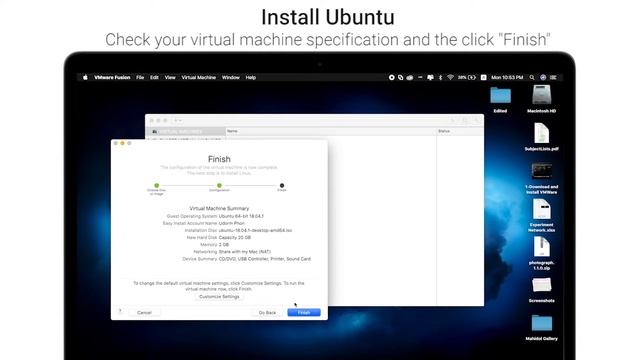Select the photograph zip file icon
This screenshot has height=360, width=640.
(x=542, y=247)
